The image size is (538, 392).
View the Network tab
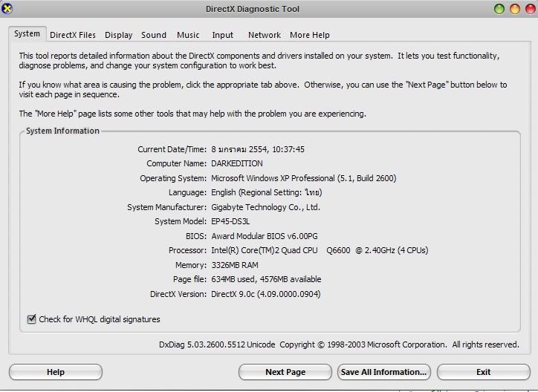point(265,35)
